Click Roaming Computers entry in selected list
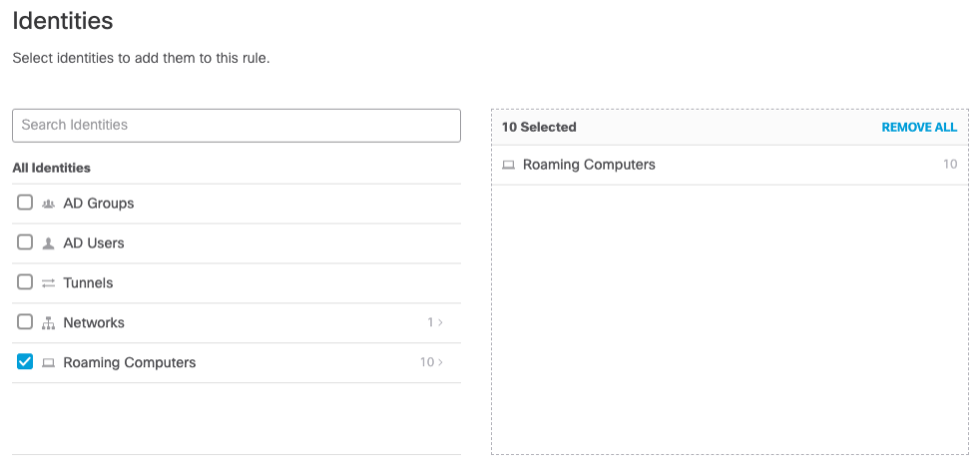Screen dimensions: 980x469 pyautogui.click(x=589, y=165)
